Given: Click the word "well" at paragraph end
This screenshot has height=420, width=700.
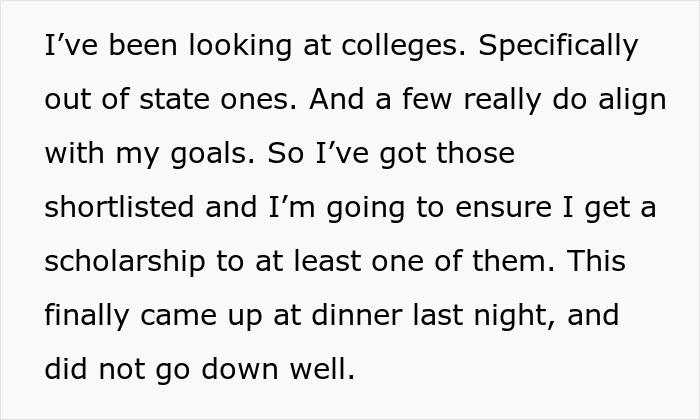Looking at the screenshot, I should [x=322, y=369].
